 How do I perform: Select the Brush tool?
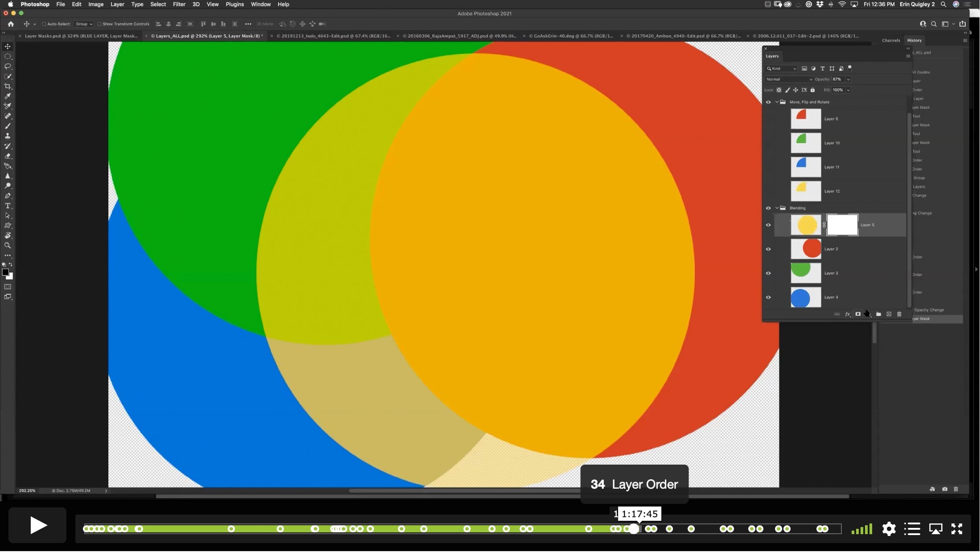[x=8, y=126]
